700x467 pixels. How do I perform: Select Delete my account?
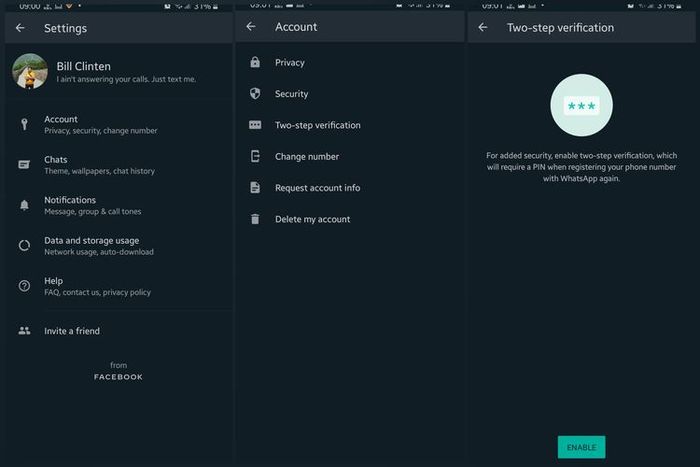[350, 219]
